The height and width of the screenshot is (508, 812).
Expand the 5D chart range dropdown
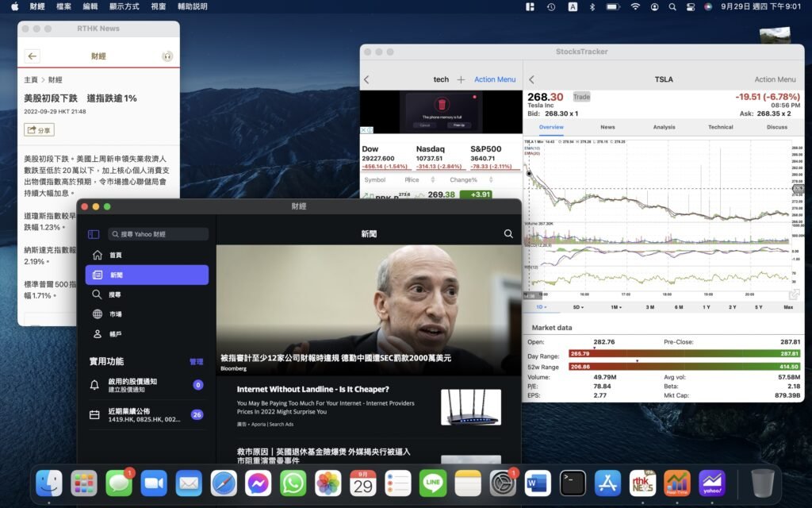[578, 307]
